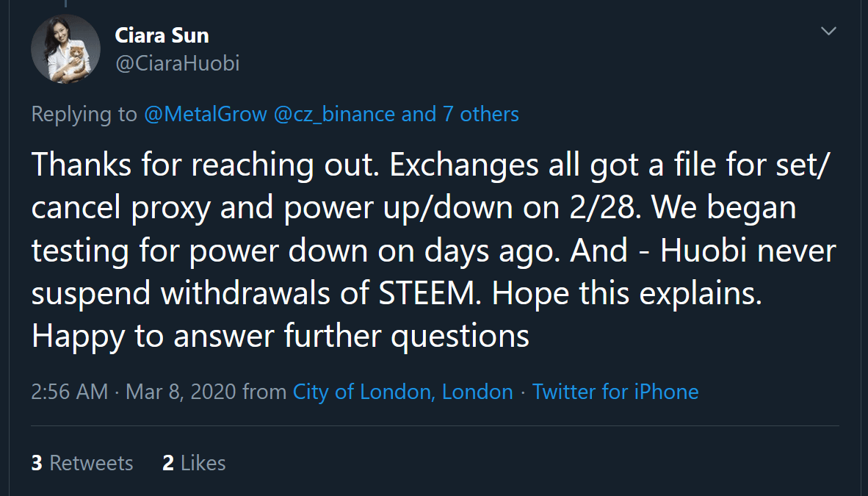Click the @CiaraHuobi handle
868x496 pixels.
[177, 64]
